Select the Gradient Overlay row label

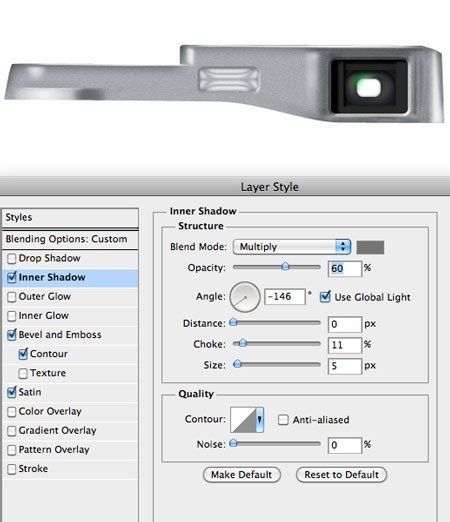point(57,431)
